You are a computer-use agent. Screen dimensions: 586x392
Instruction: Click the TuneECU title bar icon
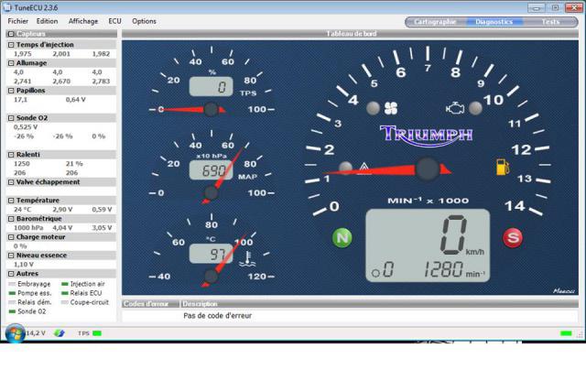6,7
